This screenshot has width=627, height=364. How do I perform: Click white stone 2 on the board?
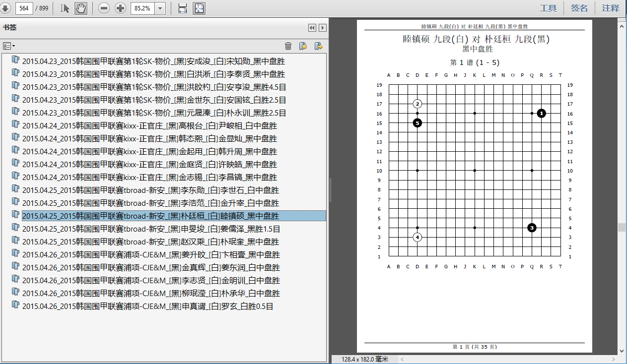click(418, 104)
